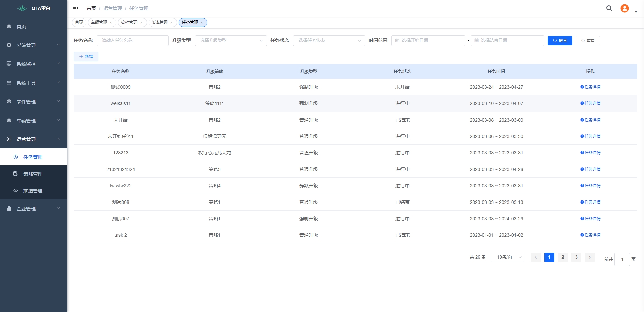Click the 系统工具 toolbox icon
Image resolution: width=644 pixels, height=312 pixels.
coord(9,83)
